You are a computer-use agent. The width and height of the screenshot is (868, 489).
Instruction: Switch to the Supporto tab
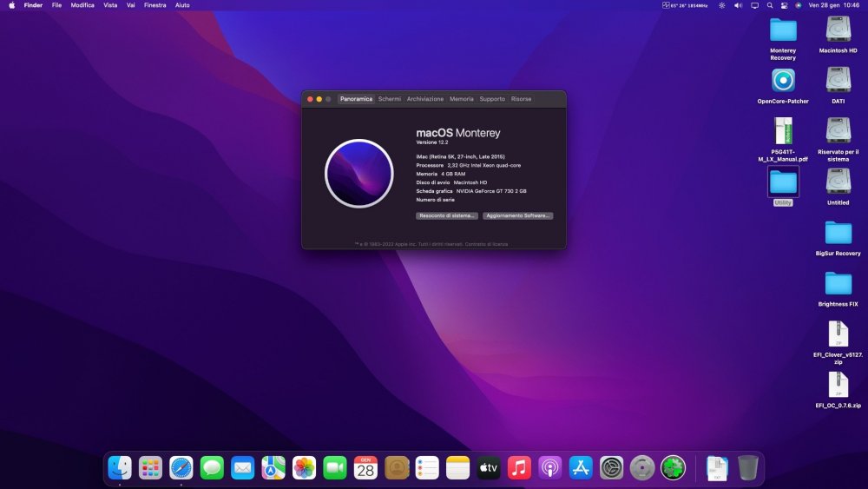(492, 99)
